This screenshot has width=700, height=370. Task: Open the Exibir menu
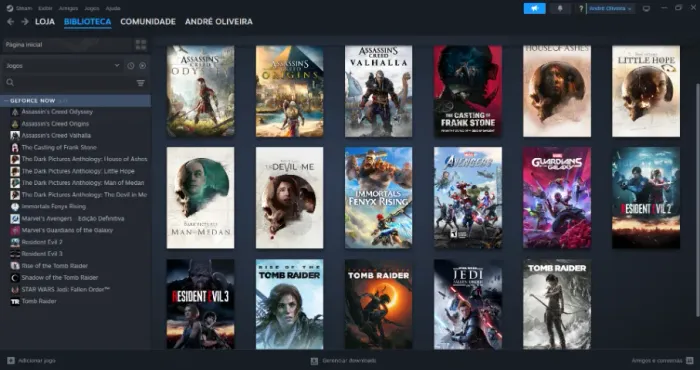[x=45, y=8]
